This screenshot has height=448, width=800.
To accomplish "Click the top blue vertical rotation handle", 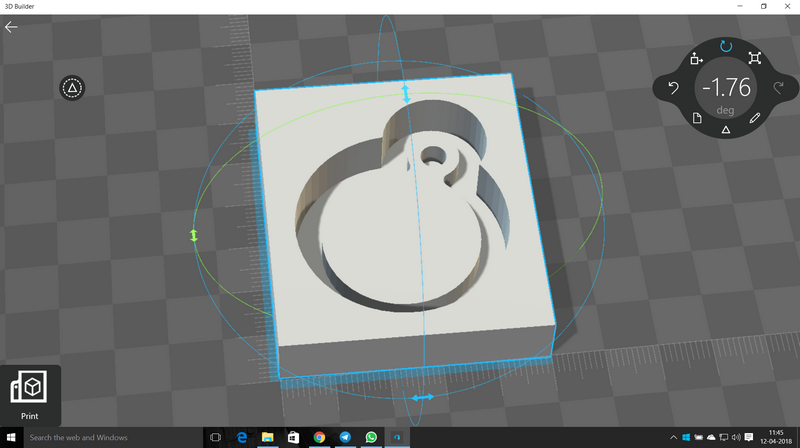I will 406,94.
